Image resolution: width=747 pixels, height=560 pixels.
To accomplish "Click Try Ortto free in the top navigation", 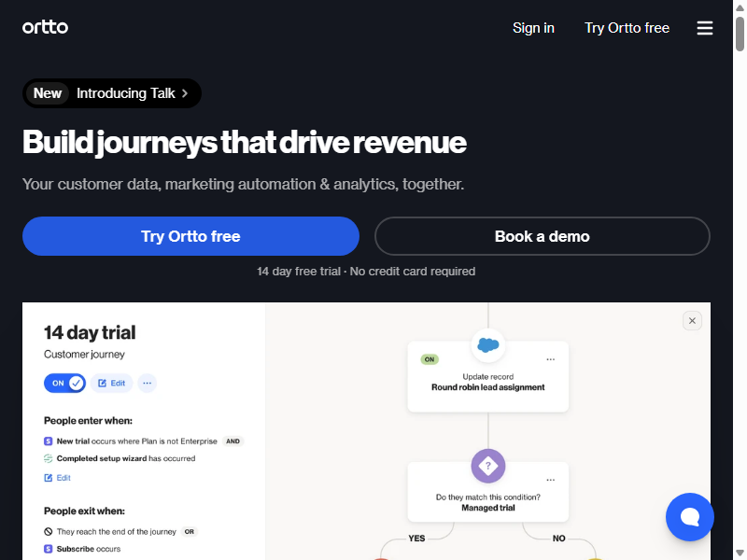I will point(627,28).
